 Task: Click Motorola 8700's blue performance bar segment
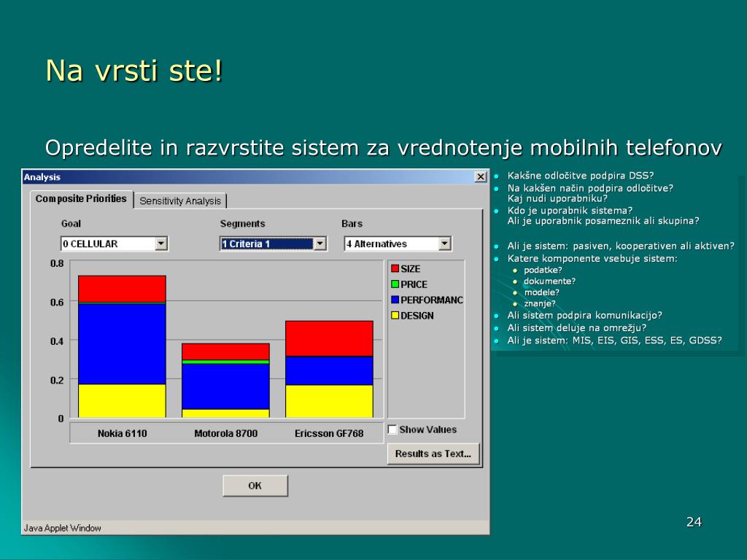[x=226, y=386]
